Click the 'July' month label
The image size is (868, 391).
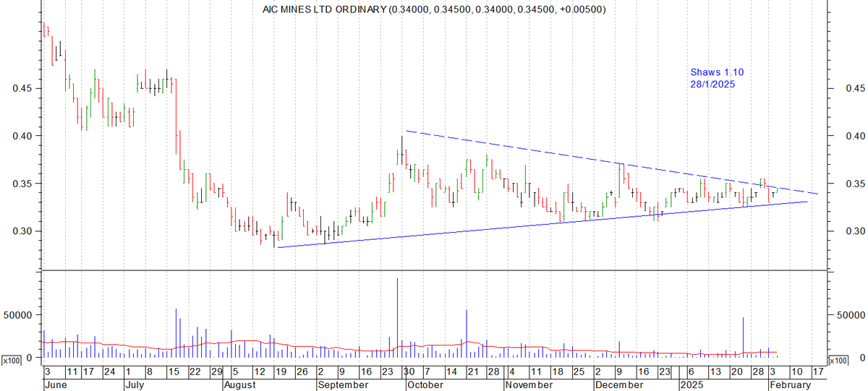point(135,385)
